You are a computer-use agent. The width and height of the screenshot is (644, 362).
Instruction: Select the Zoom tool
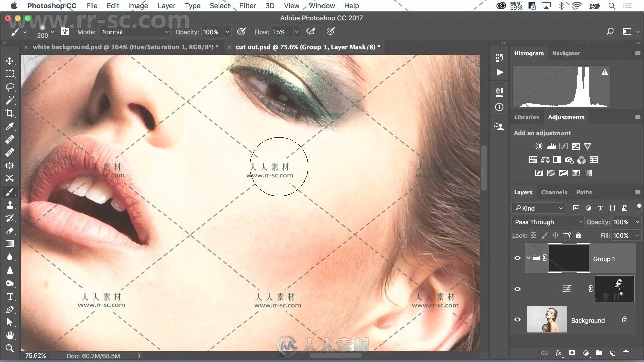pyautogui.click(x=10, y=348)
